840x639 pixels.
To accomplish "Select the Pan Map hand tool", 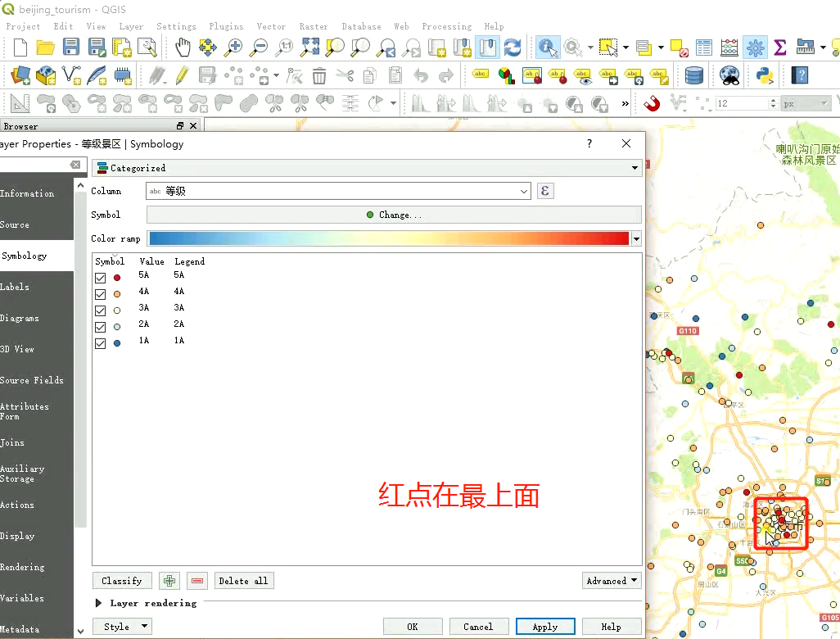I will [183, 47].
